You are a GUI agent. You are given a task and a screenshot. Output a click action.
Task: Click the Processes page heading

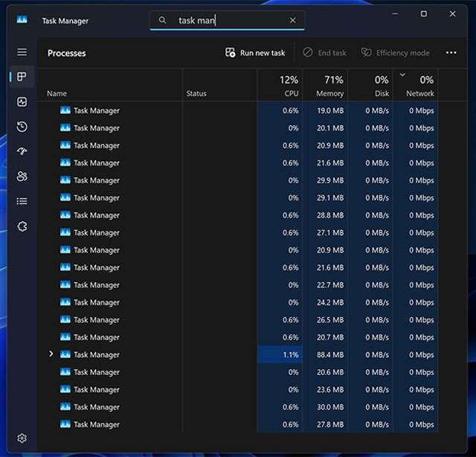[x=66, y=53]
